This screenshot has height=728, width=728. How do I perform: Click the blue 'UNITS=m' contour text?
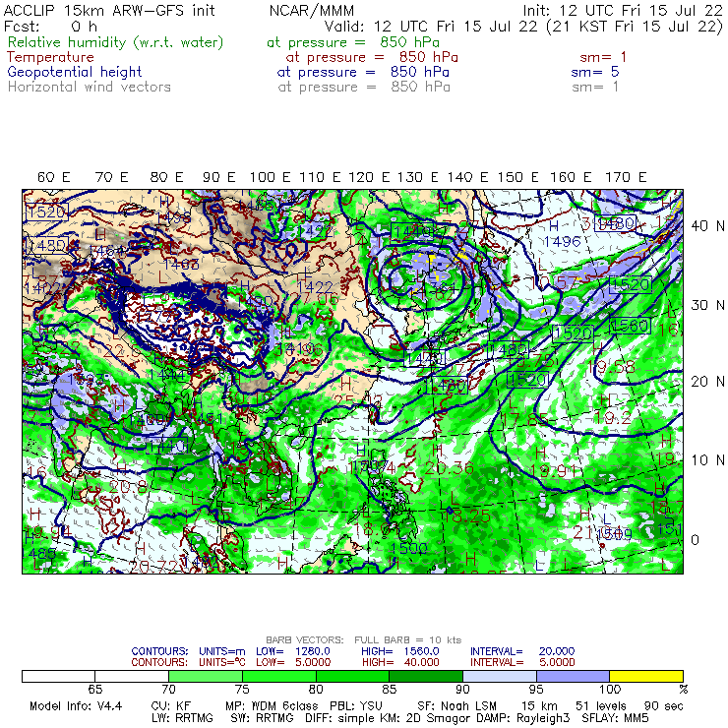coord(222,651)
